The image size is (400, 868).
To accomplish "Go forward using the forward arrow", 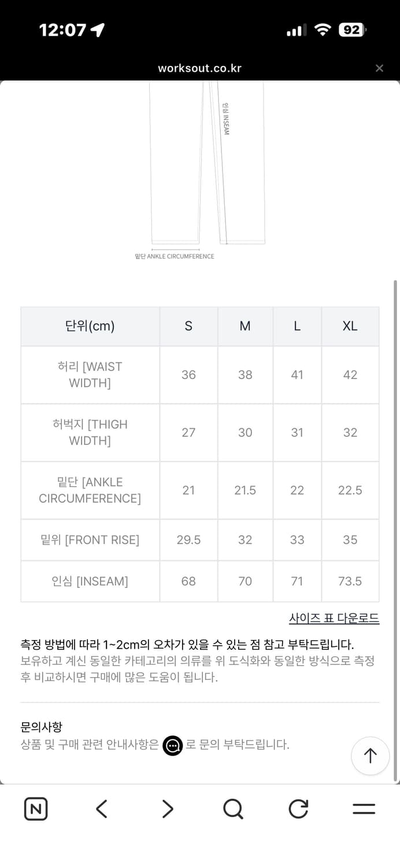I will click(x=166, y=809).
